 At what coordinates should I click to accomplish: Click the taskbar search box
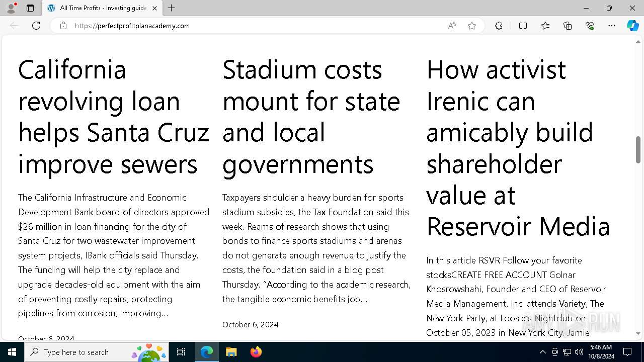point(97,352)
